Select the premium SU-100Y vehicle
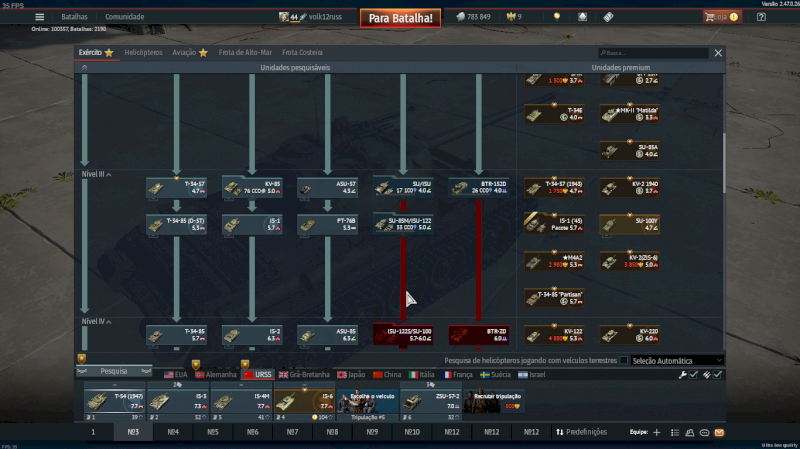This screenshot has height=449, width=800. [630, 224]
